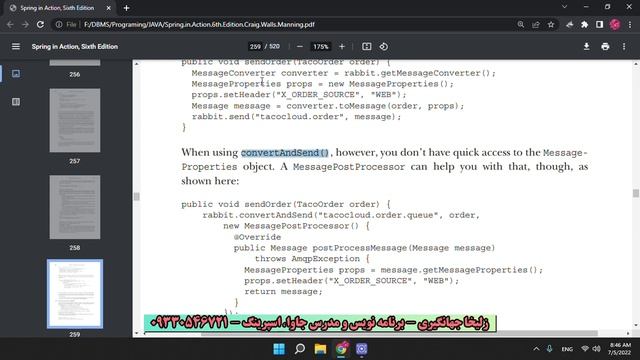Open browser zoom magnifier in address bar

(x=520, y=24)
